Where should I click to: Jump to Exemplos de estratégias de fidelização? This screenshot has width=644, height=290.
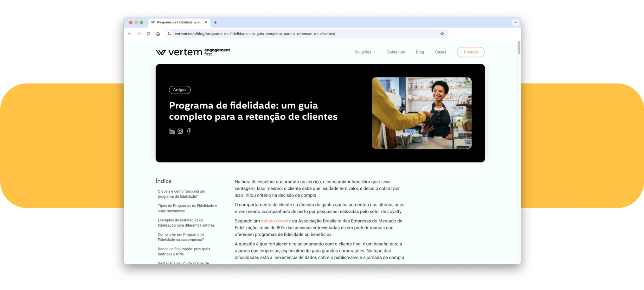pos(186,223)
